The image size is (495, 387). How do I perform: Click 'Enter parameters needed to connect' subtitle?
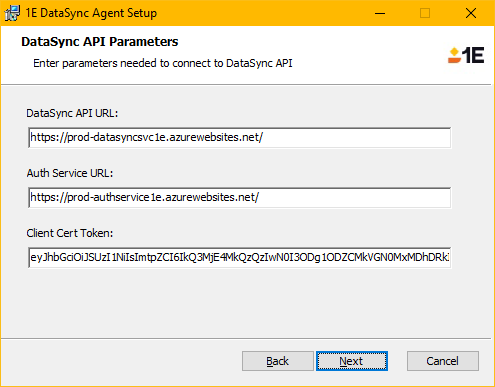click(163, 63)
